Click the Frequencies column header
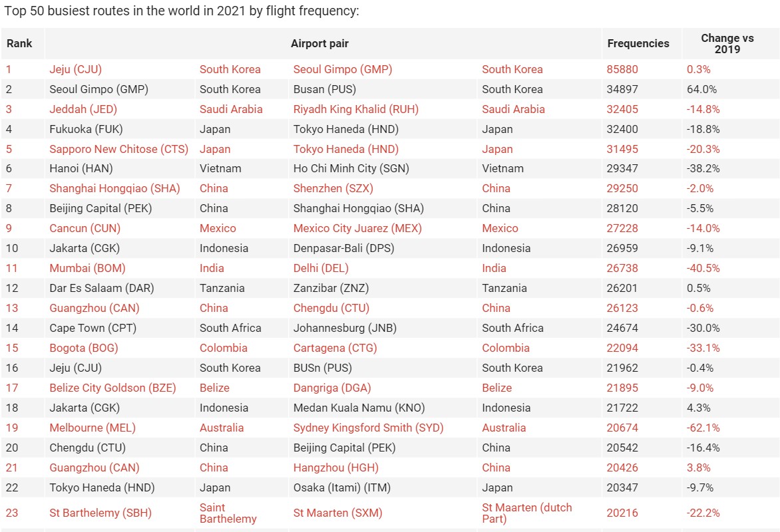This screenshot has height=532, width=780. [638, 44]
